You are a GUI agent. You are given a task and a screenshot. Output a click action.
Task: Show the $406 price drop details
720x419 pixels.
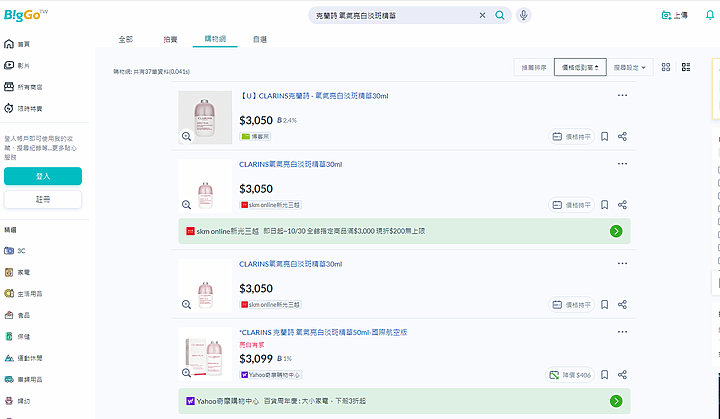[x=570, y=375]
